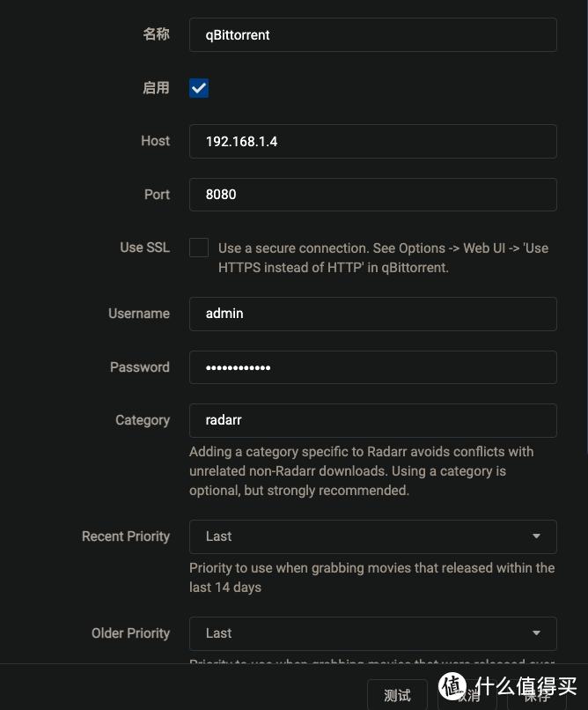Click the round 值 watermark logo
Viewport: 588px width, 710px height.
coord(452,688)
